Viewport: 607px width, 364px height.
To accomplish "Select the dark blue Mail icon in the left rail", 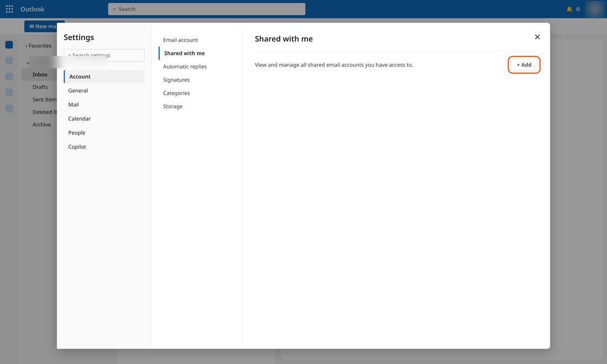I will (x=9, y=45).
